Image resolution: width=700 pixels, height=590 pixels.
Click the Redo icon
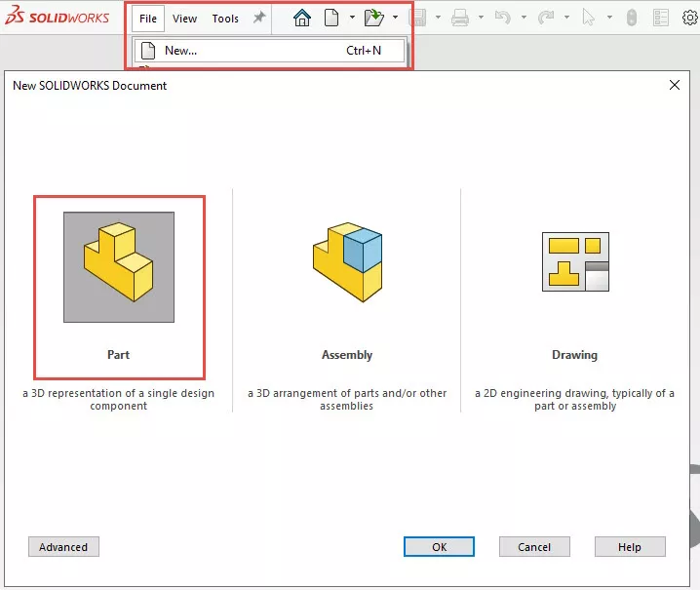pos(546,18)
